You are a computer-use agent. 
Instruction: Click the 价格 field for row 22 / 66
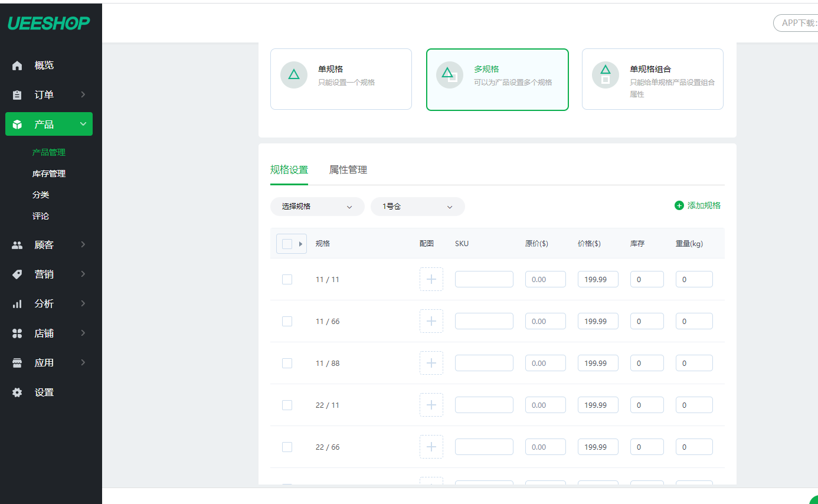[597, 447]
